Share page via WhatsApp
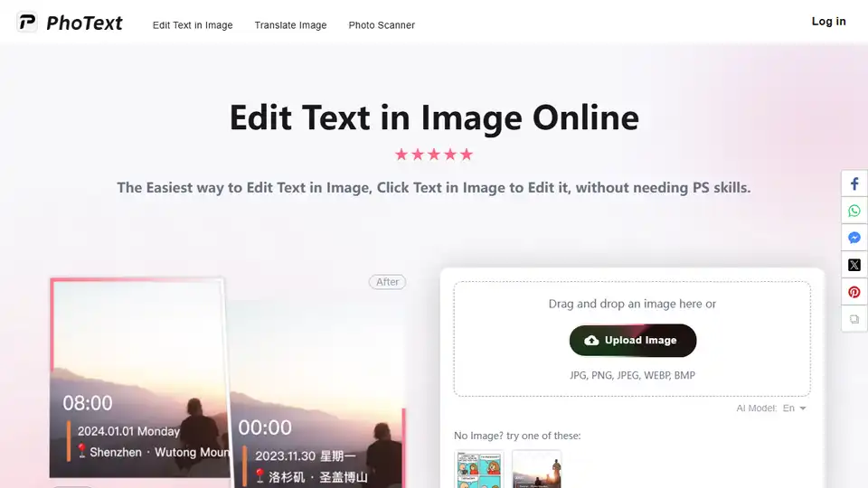The height and width of the screenshot is (488, 868). click(854, 211)
